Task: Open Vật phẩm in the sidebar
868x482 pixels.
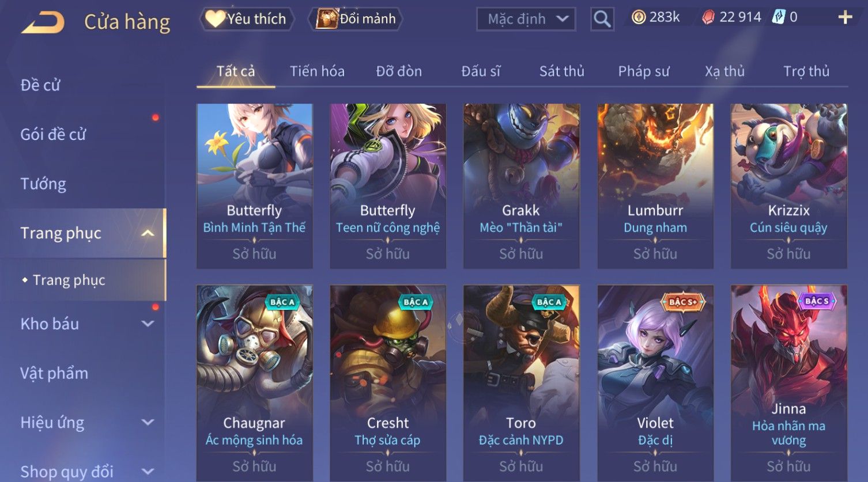Action: coord(54,373)
